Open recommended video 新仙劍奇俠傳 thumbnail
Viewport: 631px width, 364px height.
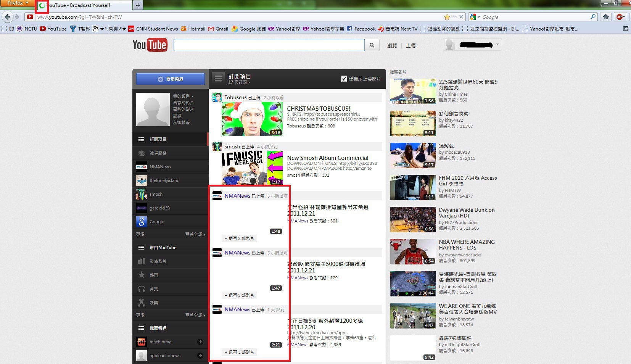(413, 124)
